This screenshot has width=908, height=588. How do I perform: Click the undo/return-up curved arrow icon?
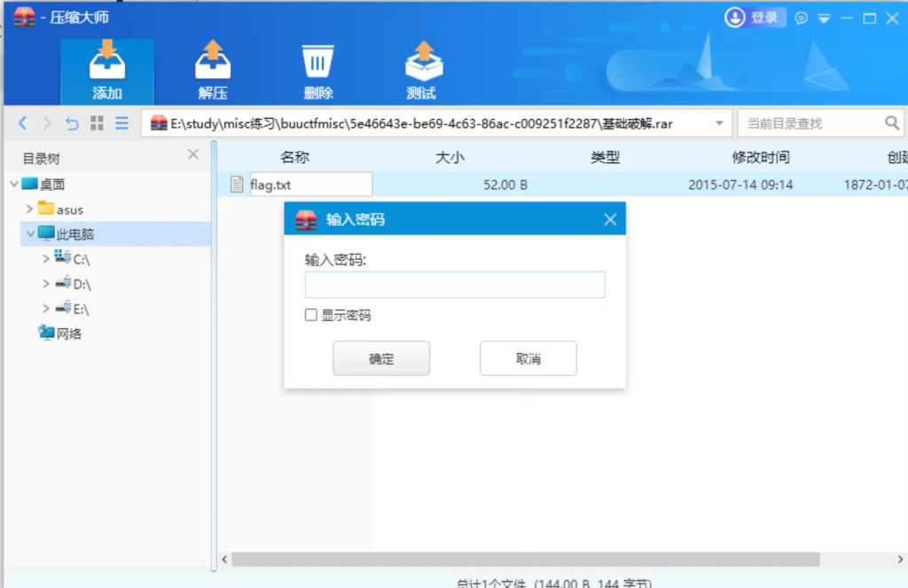[71, 122]
